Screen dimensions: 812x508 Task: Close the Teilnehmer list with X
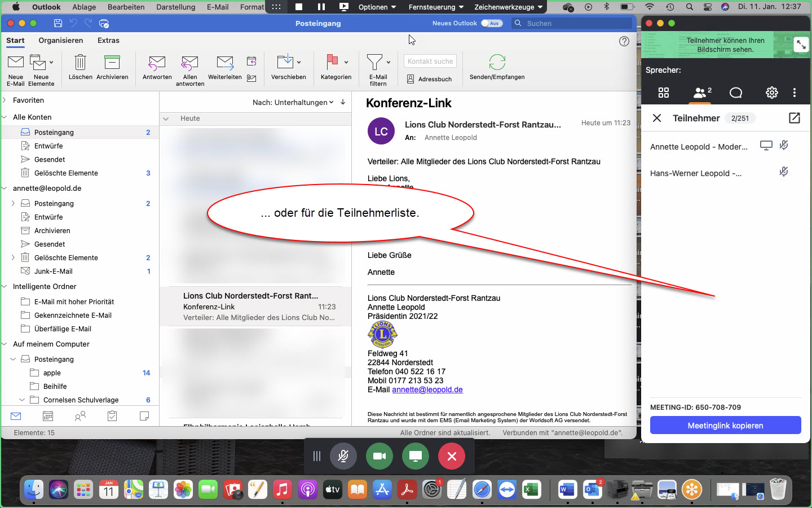pyautogui.click(x=657, y=118)
